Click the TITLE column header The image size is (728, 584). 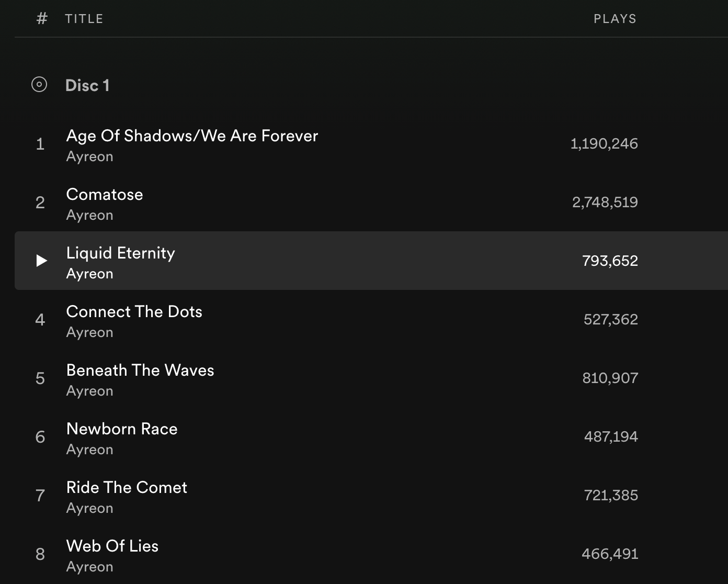tap(84, 19)
